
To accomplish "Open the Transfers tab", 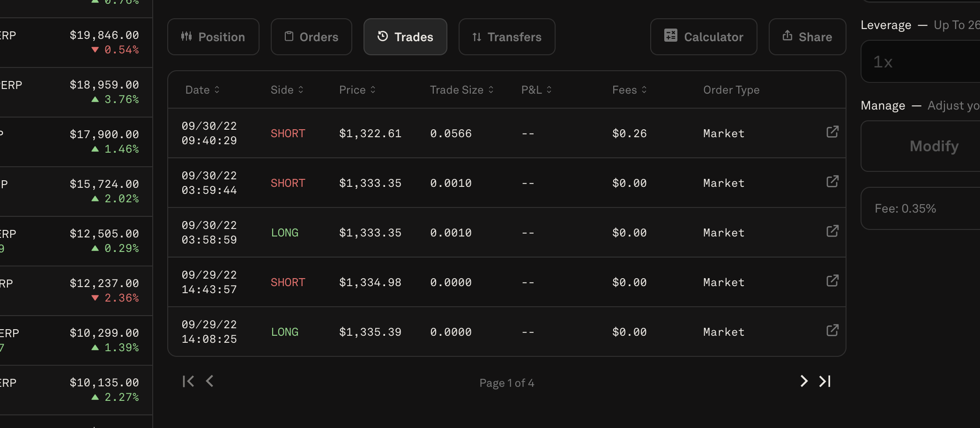I will 507,37.
